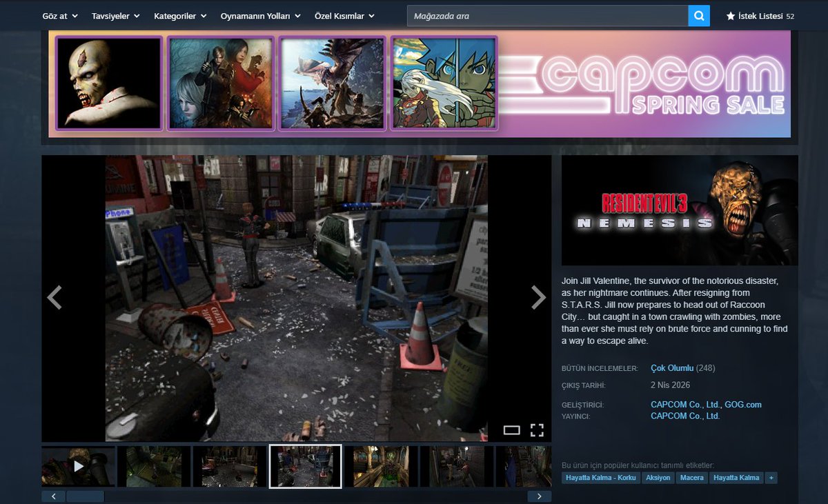Open anime characters artwork in banner
The height and width of the screenshot is (504, 828).
click(x=444, y=83)
